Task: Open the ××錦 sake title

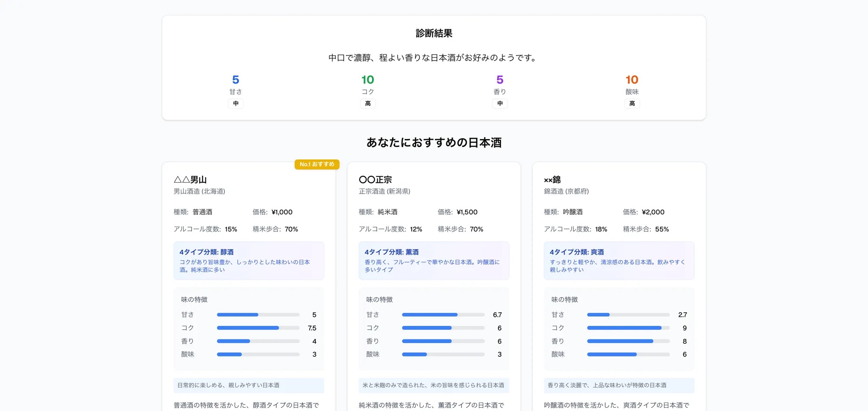Action: tap(552, 180)
